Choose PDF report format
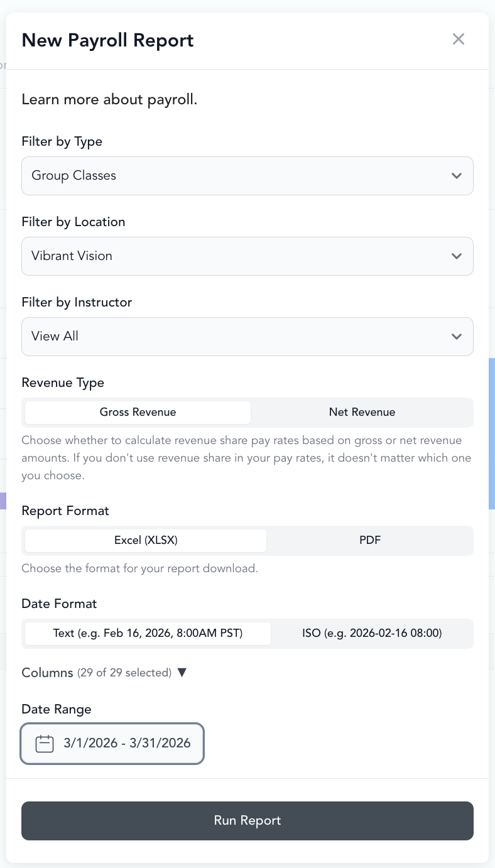Viewport: 495px width, 868px height. (x=370, y=540)
